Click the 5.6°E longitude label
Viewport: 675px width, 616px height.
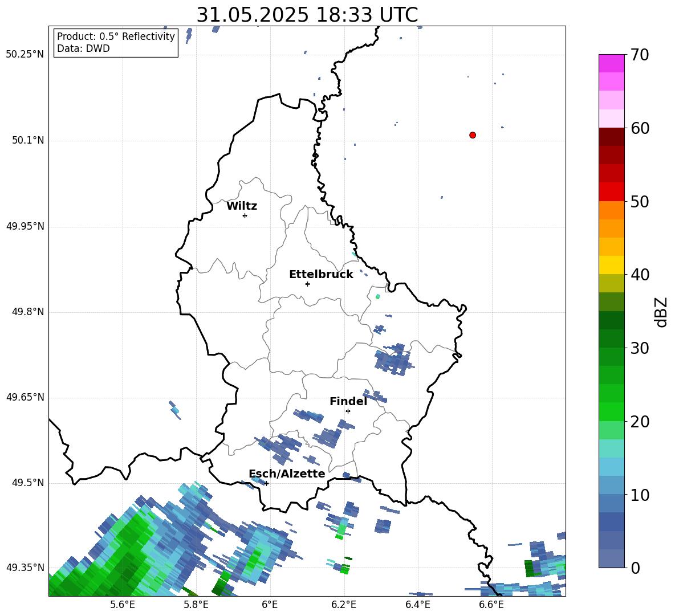point(122,605)
